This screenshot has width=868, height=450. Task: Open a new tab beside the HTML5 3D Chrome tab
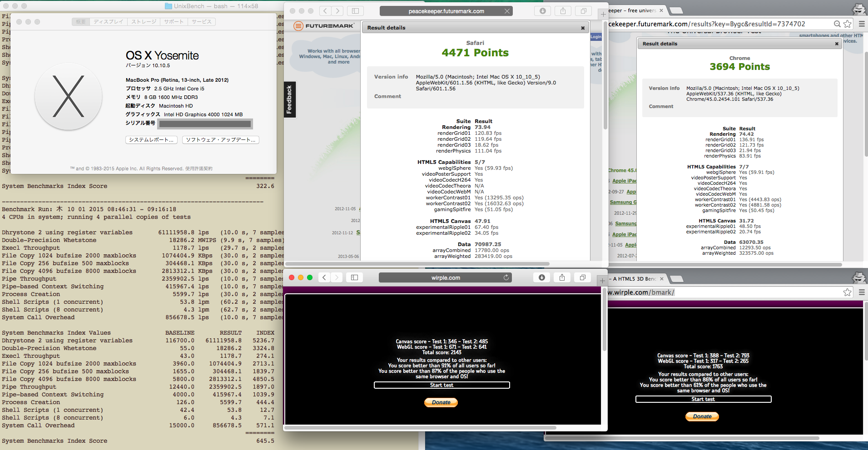pyautogui.click(x=677, y=279)
